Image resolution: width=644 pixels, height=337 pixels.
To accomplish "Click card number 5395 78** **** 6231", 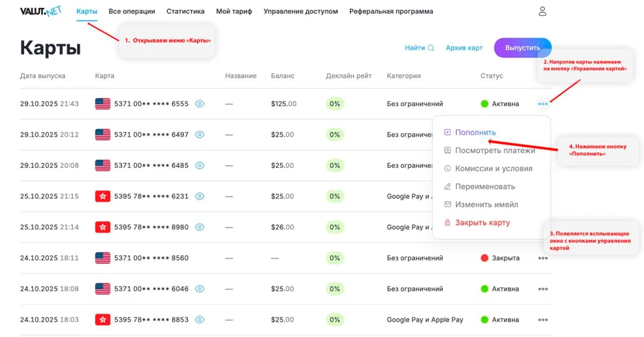I will 151,196.
